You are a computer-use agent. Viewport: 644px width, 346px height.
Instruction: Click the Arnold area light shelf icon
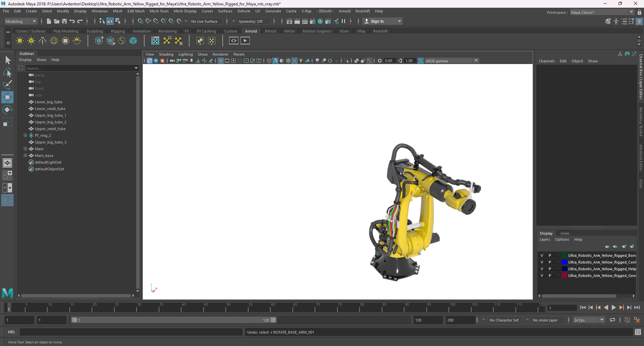click(x=20, y=41)
